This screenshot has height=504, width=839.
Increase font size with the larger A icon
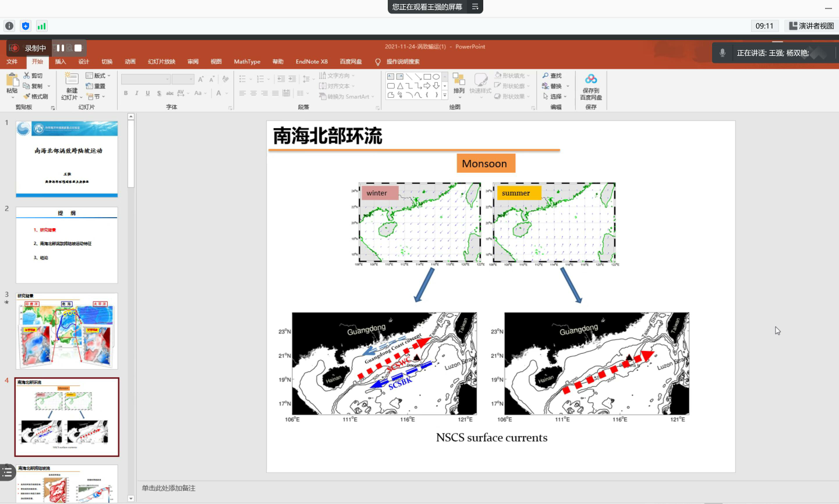[x=201, y=79]
